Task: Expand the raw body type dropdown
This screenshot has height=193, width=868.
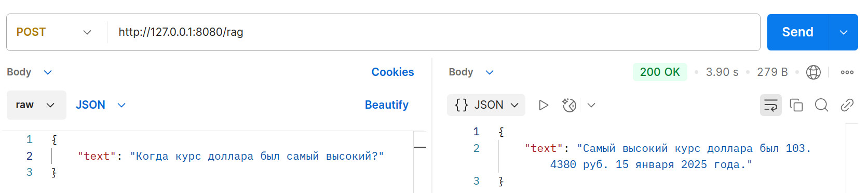Action: [x=36, y=105]
